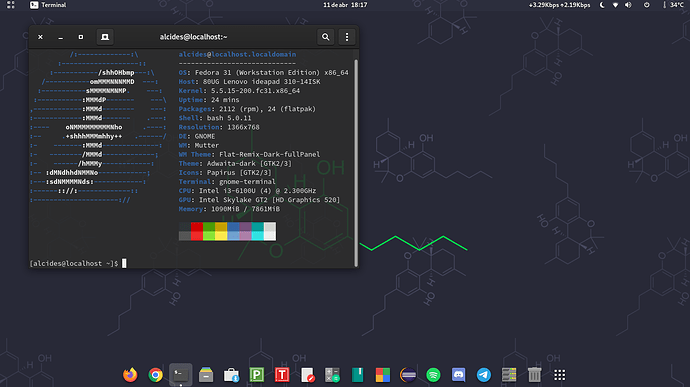Show all applications grid
Screen dimensions: 690x387
[559, 375]
